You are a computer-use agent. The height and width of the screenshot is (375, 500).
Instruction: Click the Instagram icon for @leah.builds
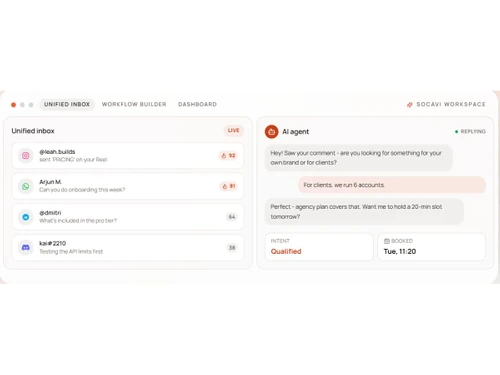pyautogui.click(x=26, y=155)
